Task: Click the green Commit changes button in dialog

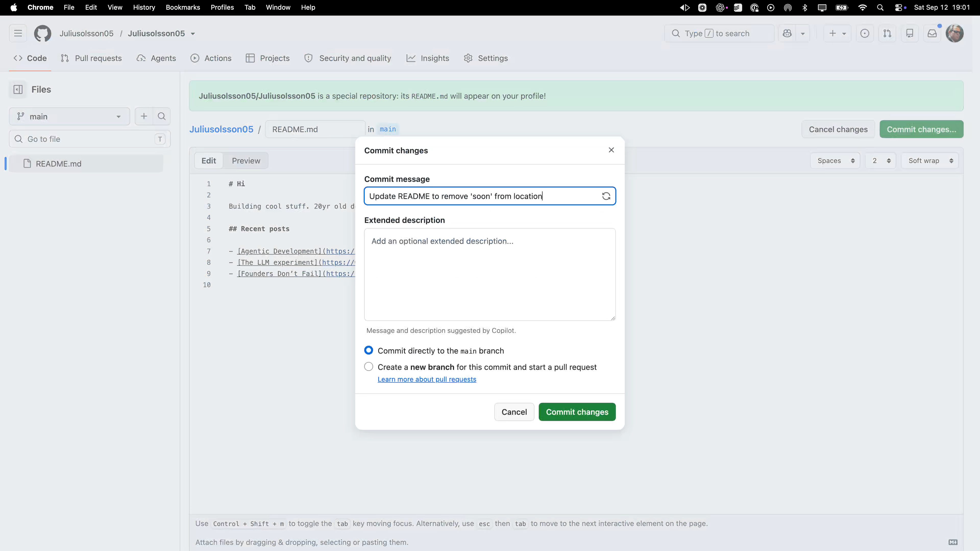Action: point(577,412)
